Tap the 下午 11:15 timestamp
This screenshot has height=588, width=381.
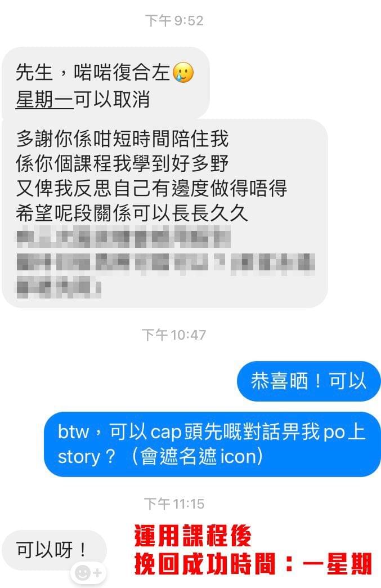pyautogui.click(x=174, y=504)
